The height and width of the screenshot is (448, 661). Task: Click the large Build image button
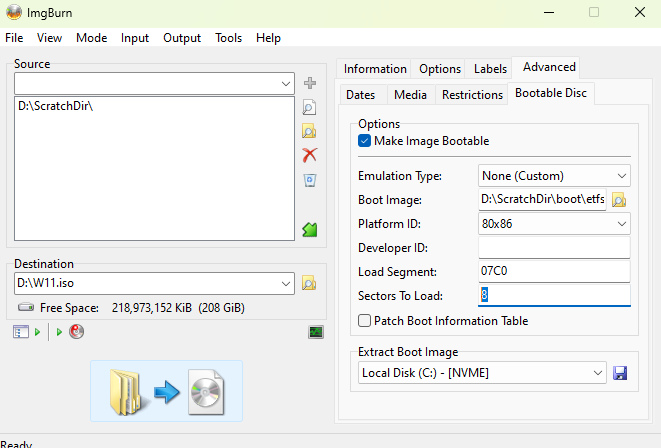pos(166,390)
